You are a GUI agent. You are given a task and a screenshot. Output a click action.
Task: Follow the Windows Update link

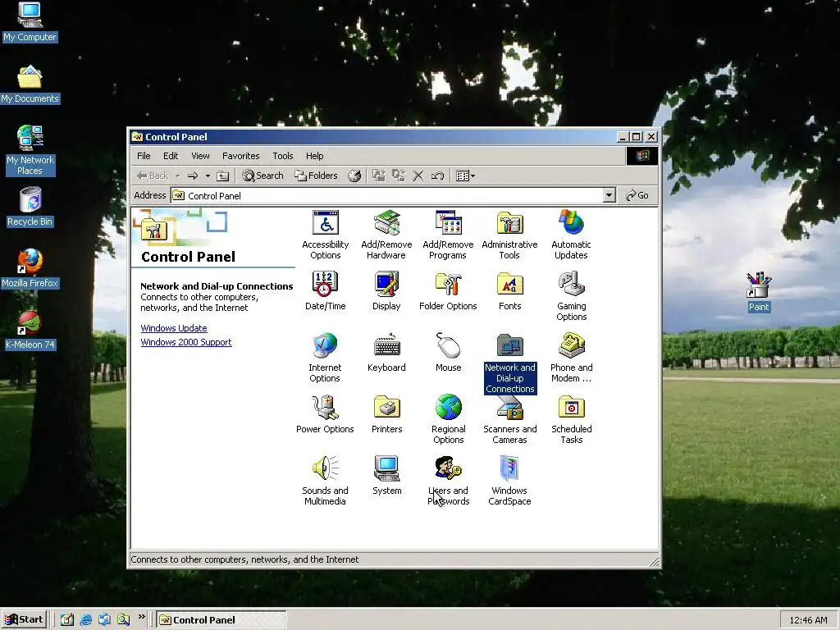point(174,328)
